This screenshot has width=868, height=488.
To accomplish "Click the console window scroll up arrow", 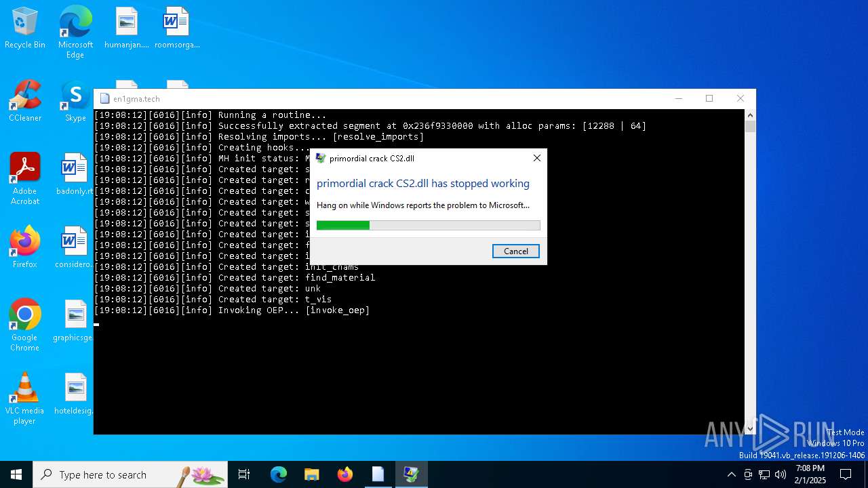I will (750, 115).
